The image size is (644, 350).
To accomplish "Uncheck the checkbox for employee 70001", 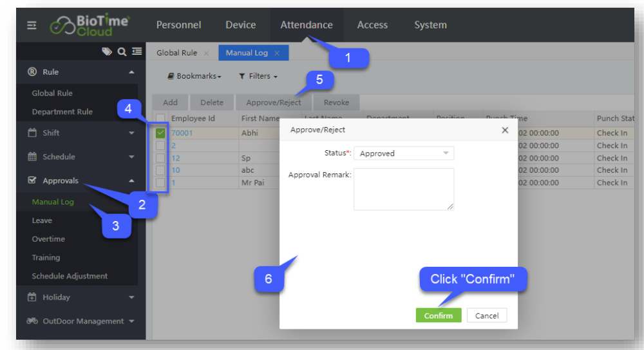I will [160, 133].
